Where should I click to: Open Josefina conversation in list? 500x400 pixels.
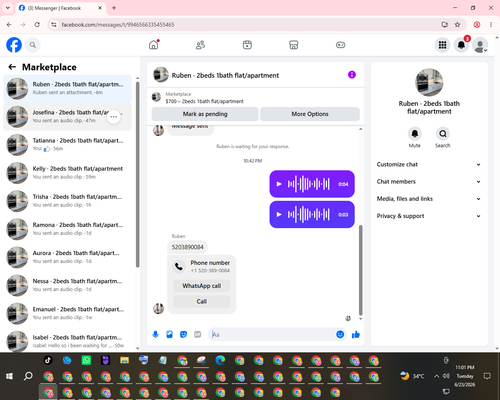click(x=67, y=117)
